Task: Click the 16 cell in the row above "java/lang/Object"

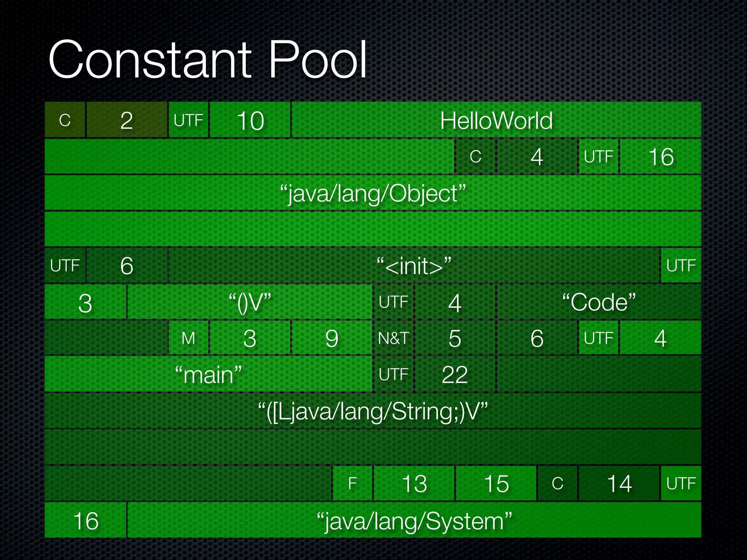Action: coord(661,156)
